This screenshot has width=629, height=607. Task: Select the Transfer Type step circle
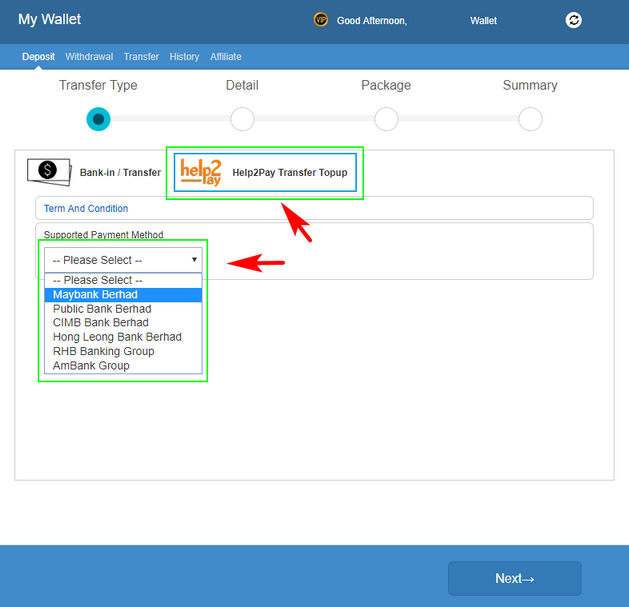tap(98, 120)
